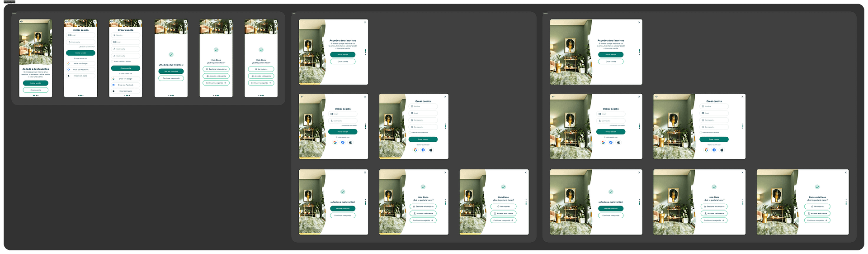Screen dimensions: 868x254
Task: Click back arrow on desktop Crear cuenta card
Action: click(656, 96)
